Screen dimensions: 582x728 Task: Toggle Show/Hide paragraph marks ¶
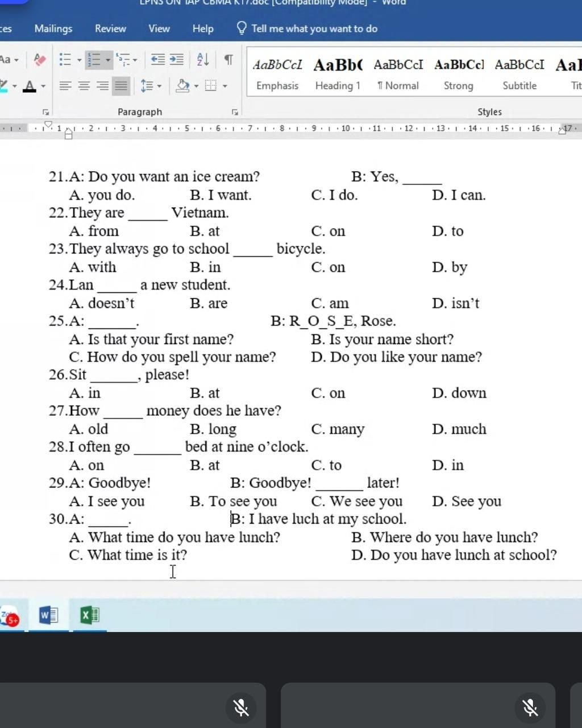click(x=228, y=59)
